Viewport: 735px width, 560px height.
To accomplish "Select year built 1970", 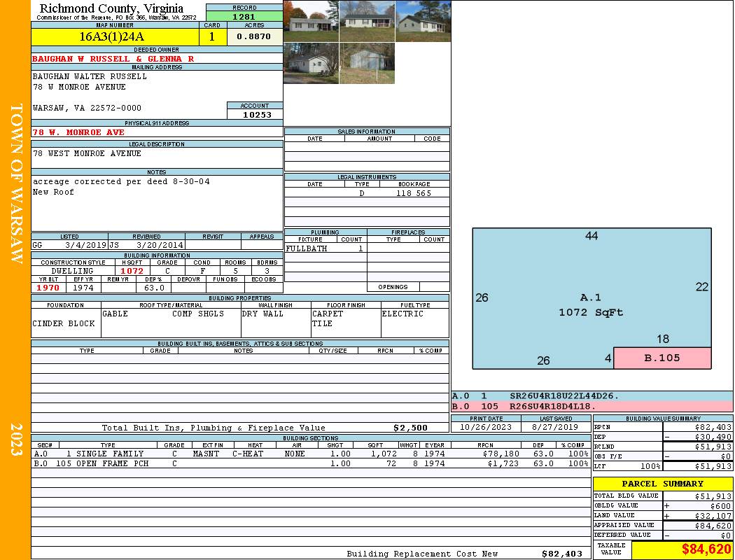I will tap(48, 288).
